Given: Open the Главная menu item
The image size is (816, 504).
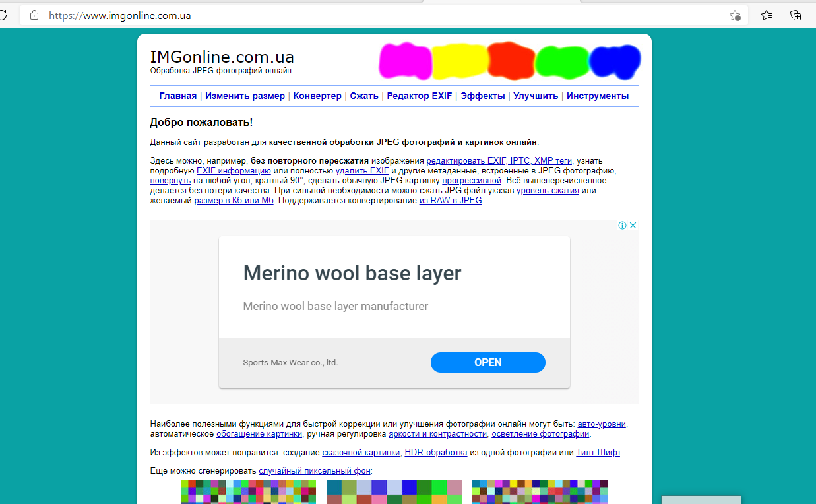Looking at the screenshot, I should [178, 96].
